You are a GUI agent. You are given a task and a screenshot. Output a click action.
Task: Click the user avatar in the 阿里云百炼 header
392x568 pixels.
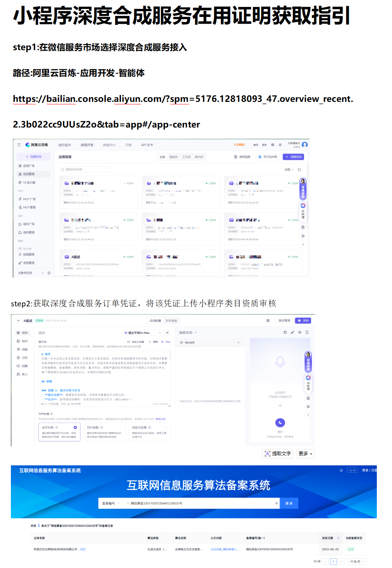(304, 145)
